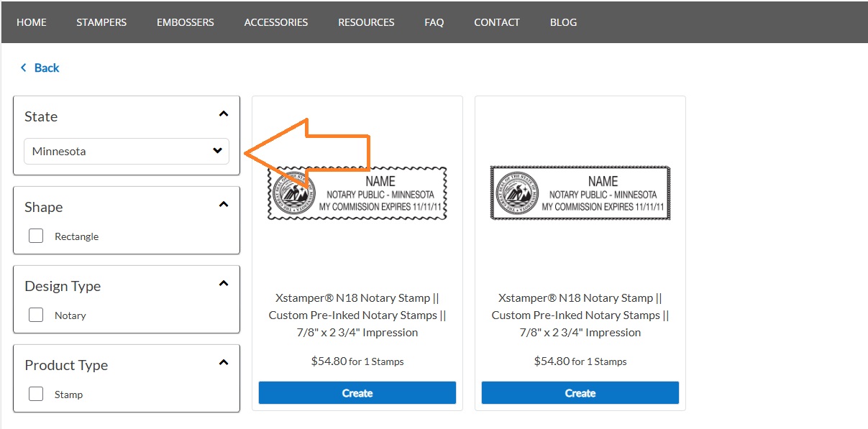Image resolution: width=868 pixels, height=429 pixels.
Task: Open the RESOURCES menu
Action: tap(365, 22)
